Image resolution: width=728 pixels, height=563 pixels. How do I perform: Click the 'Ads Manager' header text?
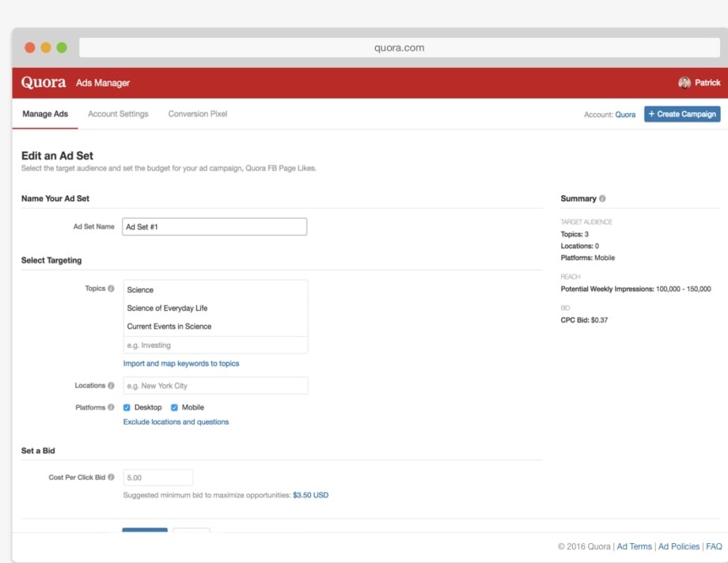coord(103,83)
